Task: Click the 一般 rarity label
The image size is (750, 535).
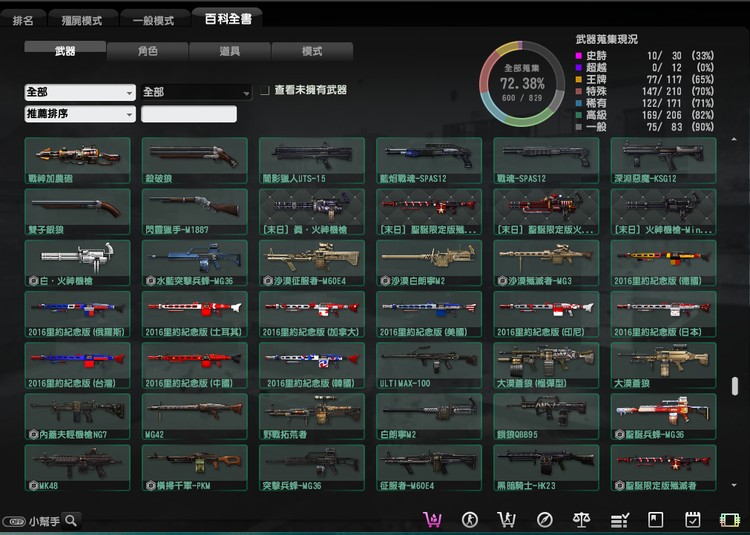Action: (x=596, y=127)
